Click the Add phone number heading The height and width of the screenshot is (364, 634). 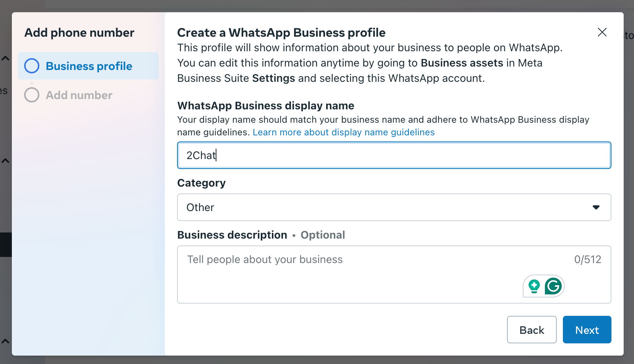click(x=79, y=33)
